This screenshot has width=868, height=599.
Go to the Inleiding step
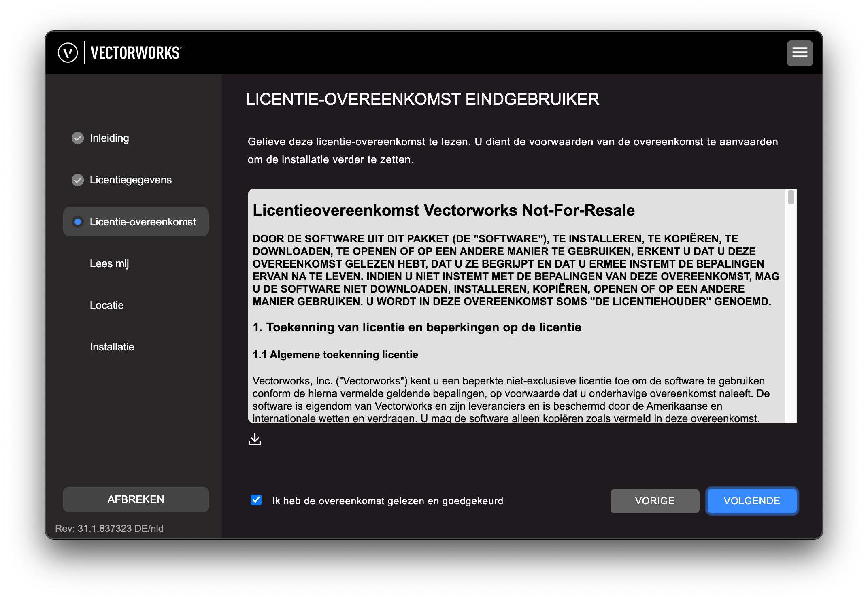pos(109,138)
